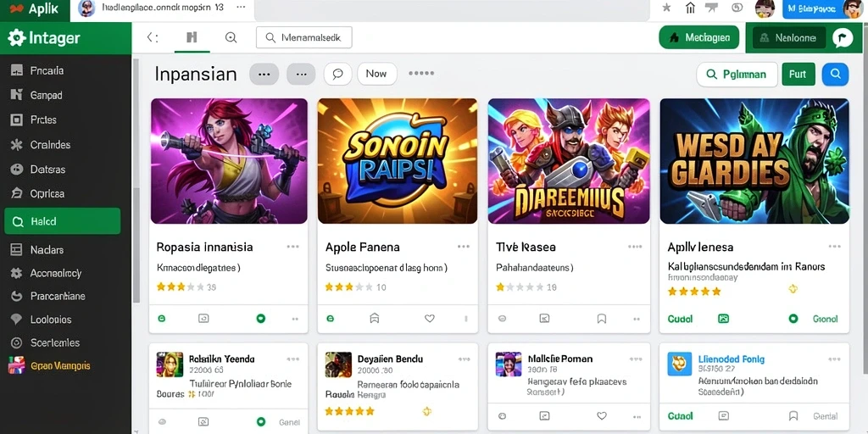Click bookmark icon on Tive Kasea card
868x434 pixels.
pos(602,319)
